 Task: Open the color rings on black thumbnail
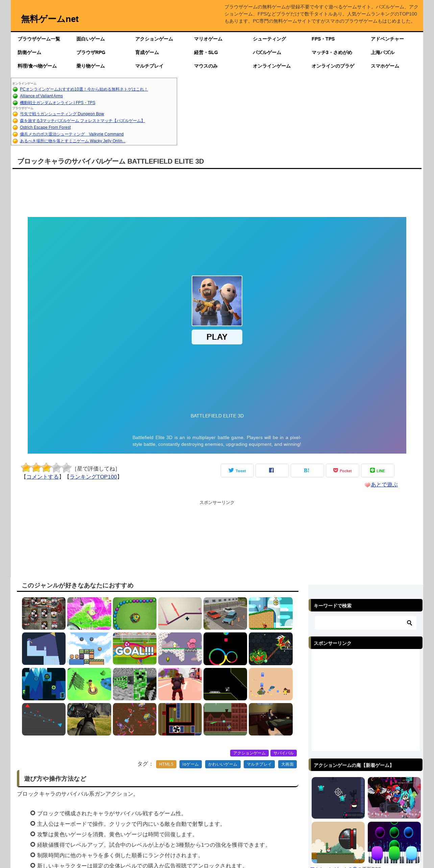click(225, 649)
